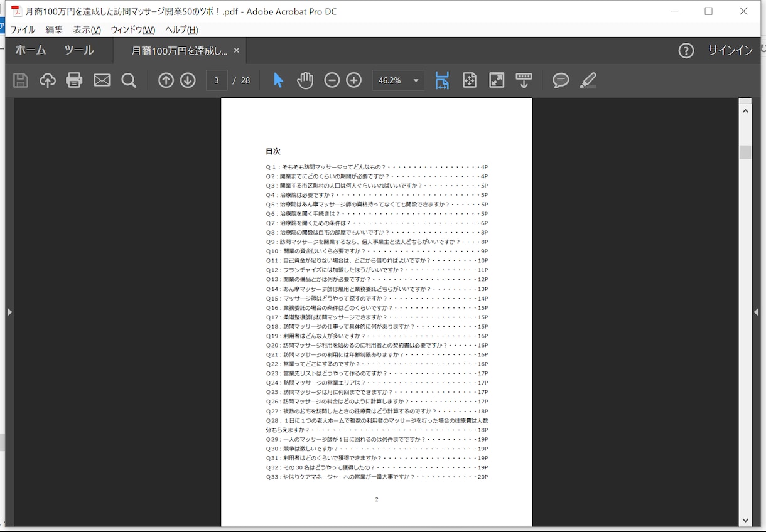766x532 pixels.
Task: Open the Help question mark icon
Action: (686, 51)
